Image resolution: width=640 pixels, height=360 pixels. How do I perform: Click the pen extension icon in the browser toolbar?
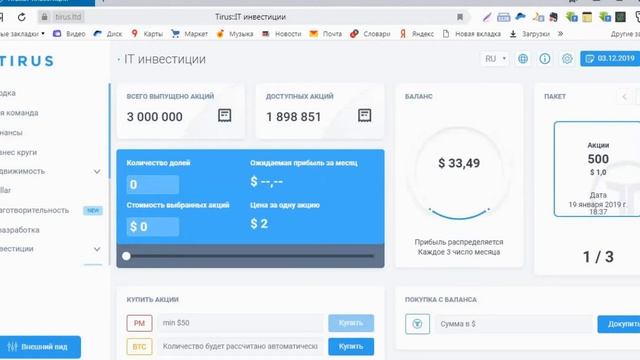[x=487, y=17]
